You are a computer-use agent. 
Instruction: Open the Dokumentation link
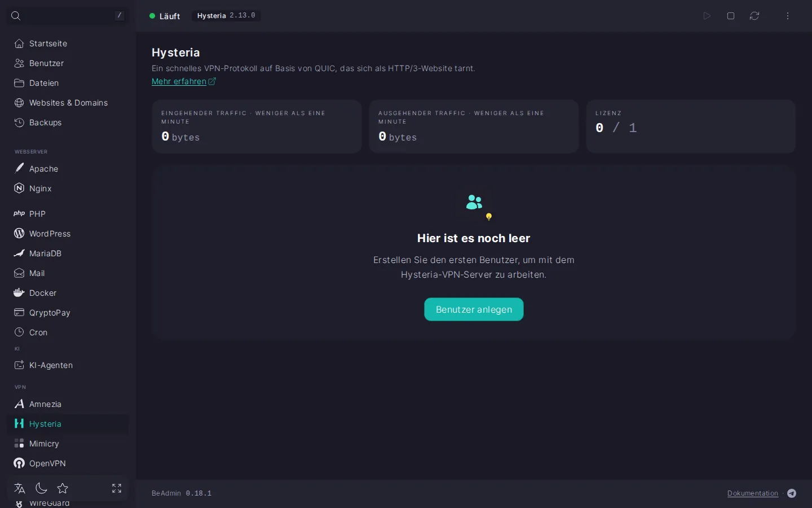(x=753, y=493)
